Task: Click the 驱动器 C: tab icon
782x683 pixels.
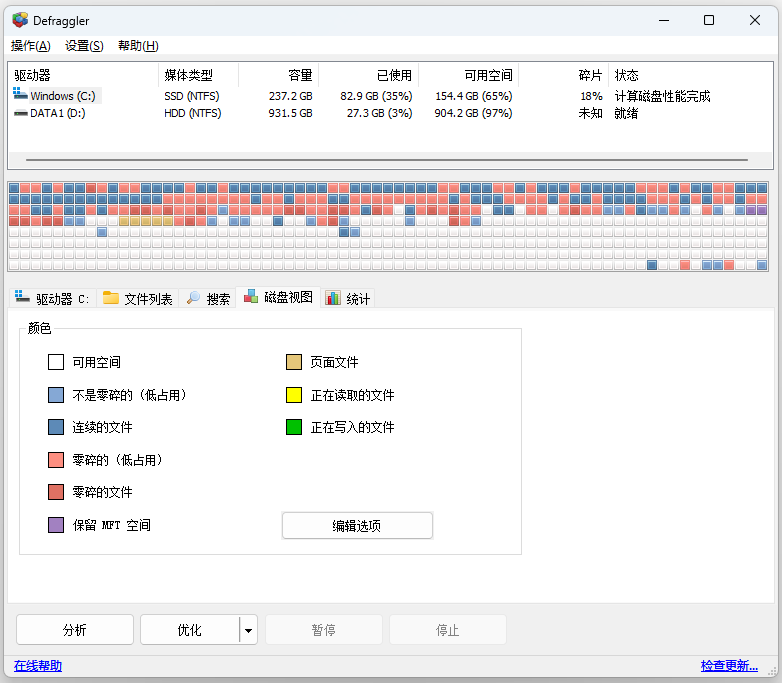Action: click(22, 298)
